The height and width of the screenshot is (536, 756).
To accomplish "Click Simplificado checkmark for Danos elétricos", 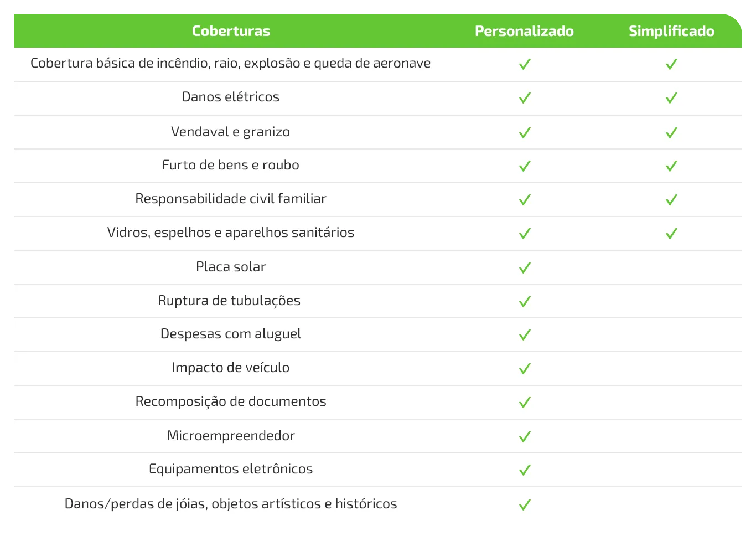I will [x=671, y=98].
